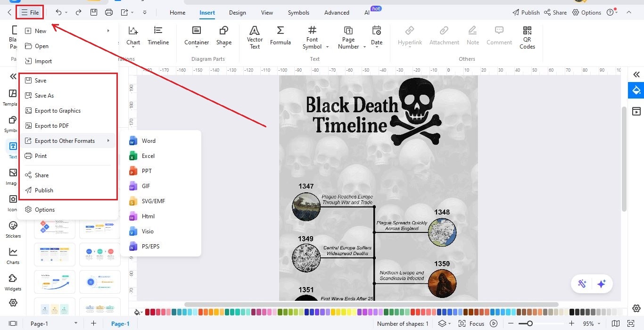This screenshot has height=330, width=644.
Task: Click the zoom slider handle
Action: point(530,323)
